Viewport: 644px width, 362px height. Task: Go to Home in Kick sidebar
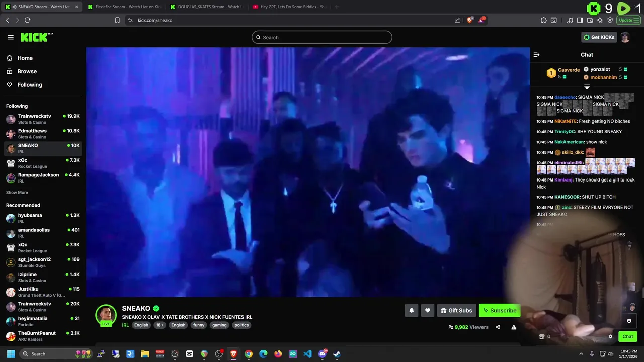click(25, 58)
